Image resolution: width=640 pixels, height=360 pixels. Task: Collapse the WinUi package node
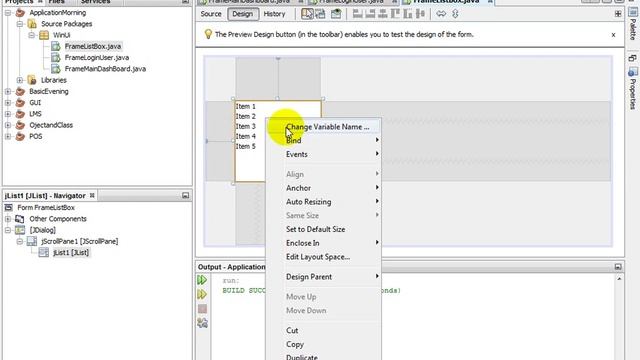pyautogui.click(x=32, y=35)
